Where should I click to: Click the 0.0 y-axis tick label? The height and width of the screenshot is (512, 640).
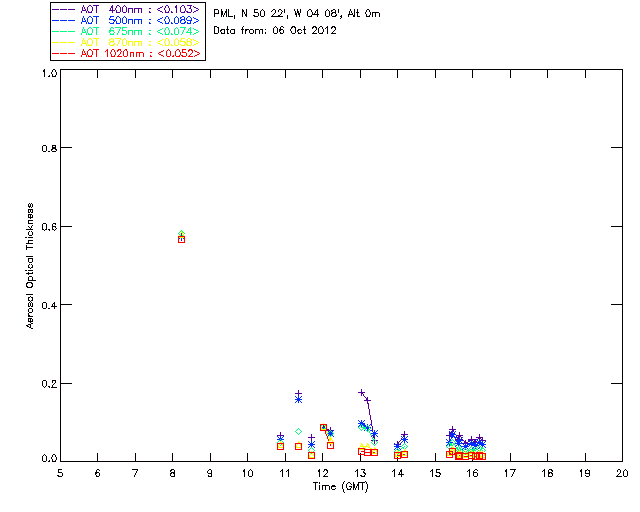click(x=49, y=459)
